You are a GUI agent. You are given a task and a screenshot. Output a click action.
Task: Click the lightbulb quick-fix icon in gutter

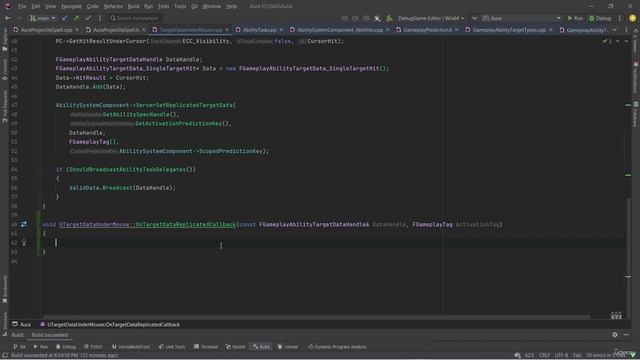pos(24,242)
